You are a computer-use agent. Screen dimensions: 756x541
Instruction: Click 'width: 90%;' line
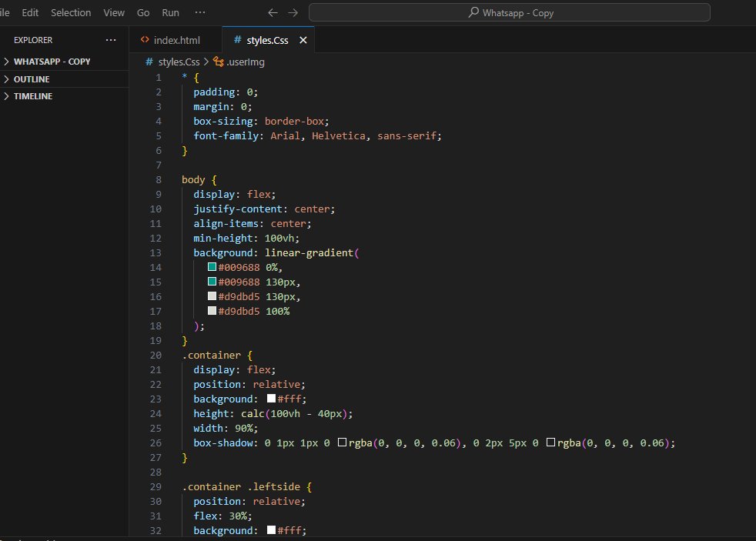coord(226,429)
